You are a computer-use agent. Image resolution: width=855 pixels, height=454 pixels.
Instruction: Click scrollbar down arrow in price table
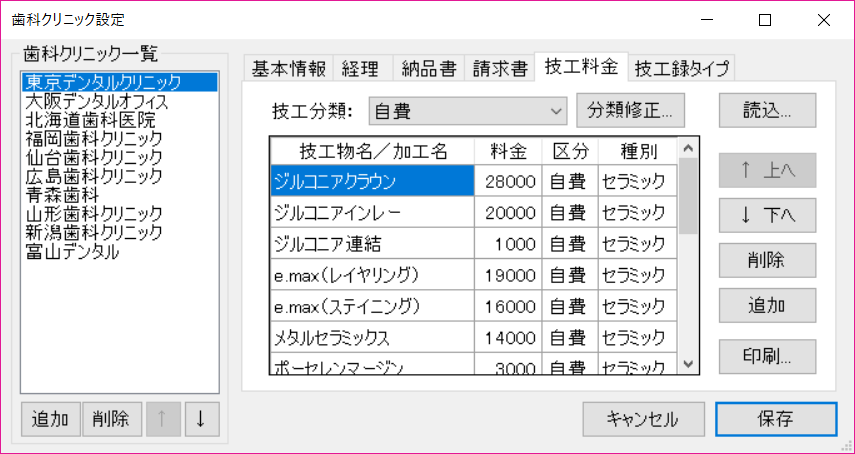click(687, 364)
